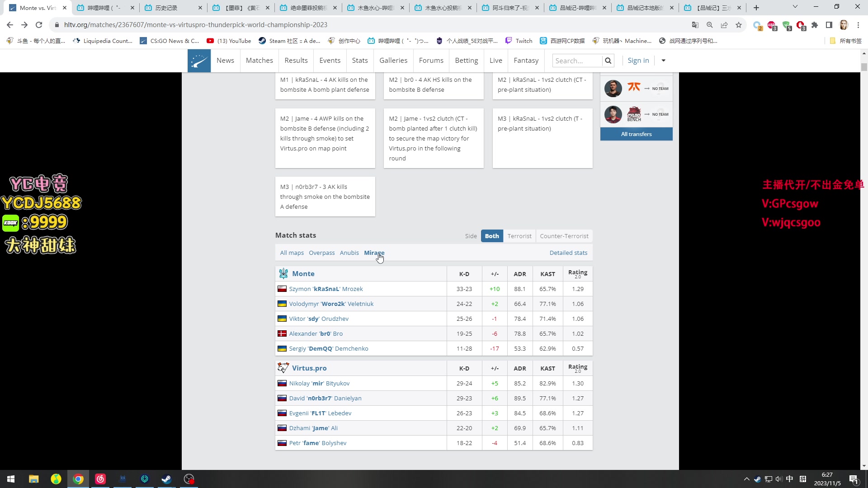Bookmark this page with the star
Image resolution: width=868 pixels, height=488 pixels.
coord(739,25)
